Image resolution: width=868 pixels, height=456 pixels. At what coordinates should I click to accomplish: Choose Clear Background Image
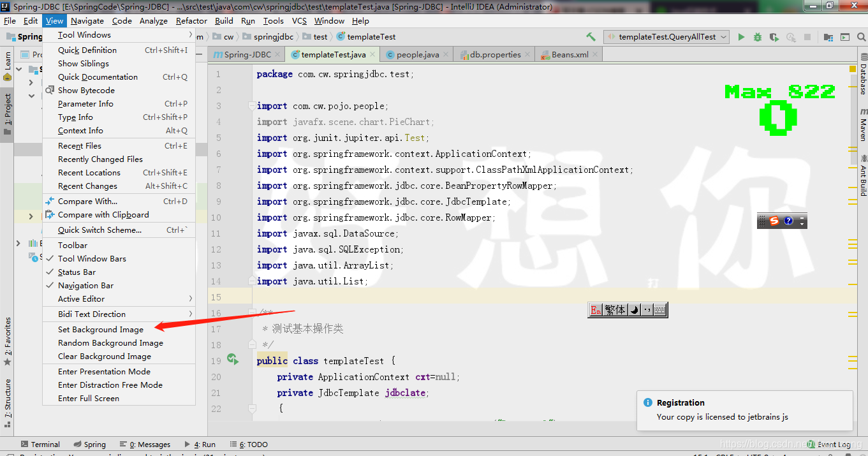tap(119, 357)
